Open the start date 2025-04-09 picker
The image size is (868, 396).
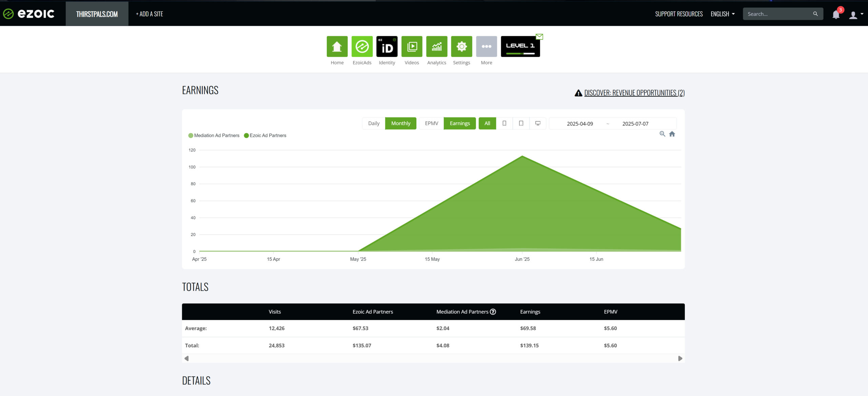pos(580,124)
